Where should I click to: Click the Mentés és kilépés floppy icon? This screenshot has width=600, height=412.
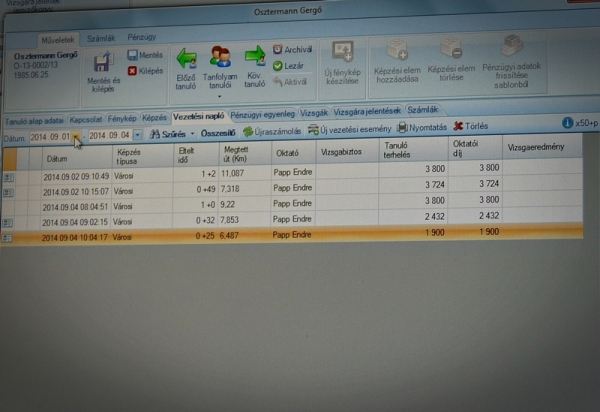(x=103, y=64)
